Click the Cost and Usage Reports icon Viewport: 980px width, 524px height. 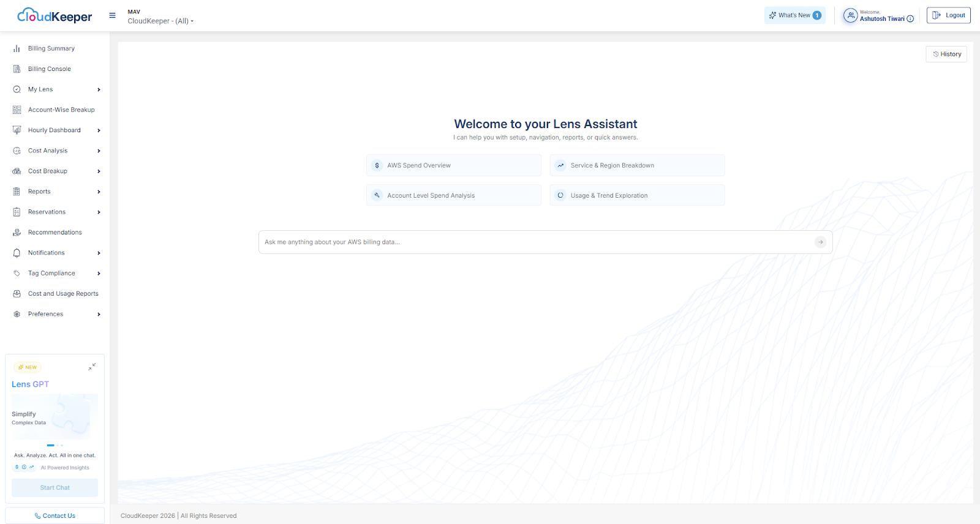point(17,294)
